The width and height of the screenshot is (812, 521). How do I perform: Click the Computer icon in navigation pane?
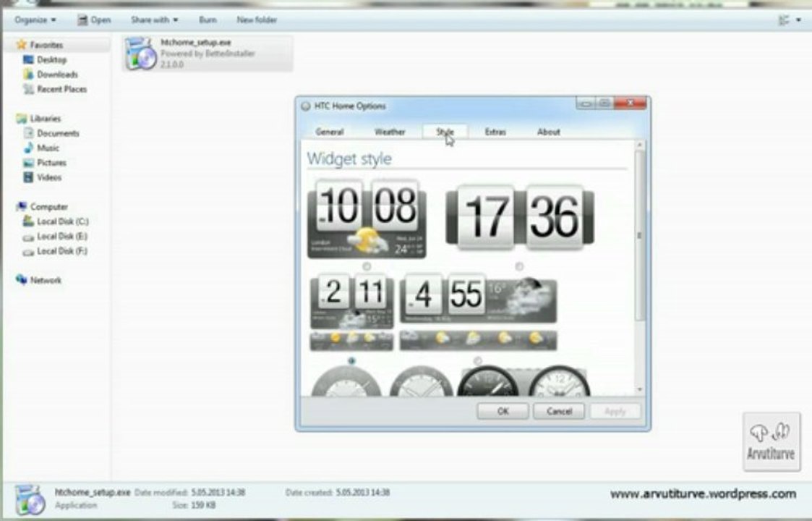point(21,206)
